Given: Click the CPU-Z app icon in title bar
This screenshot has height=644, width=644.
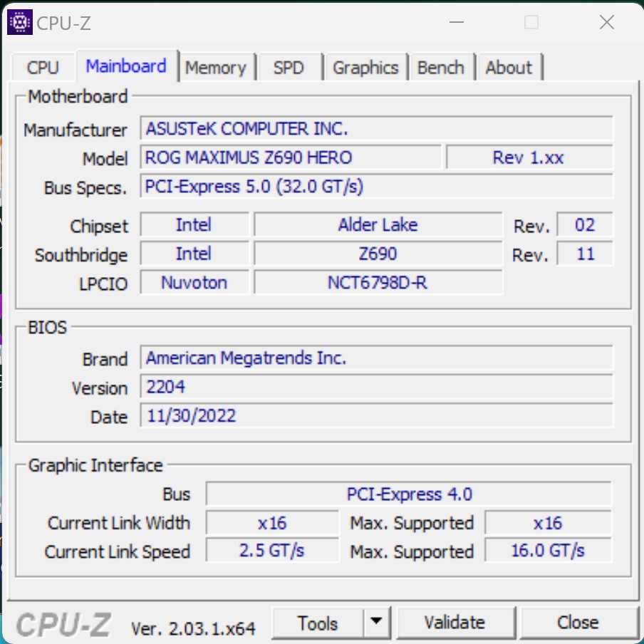Looking at the screenshot, I should point(20,22).
